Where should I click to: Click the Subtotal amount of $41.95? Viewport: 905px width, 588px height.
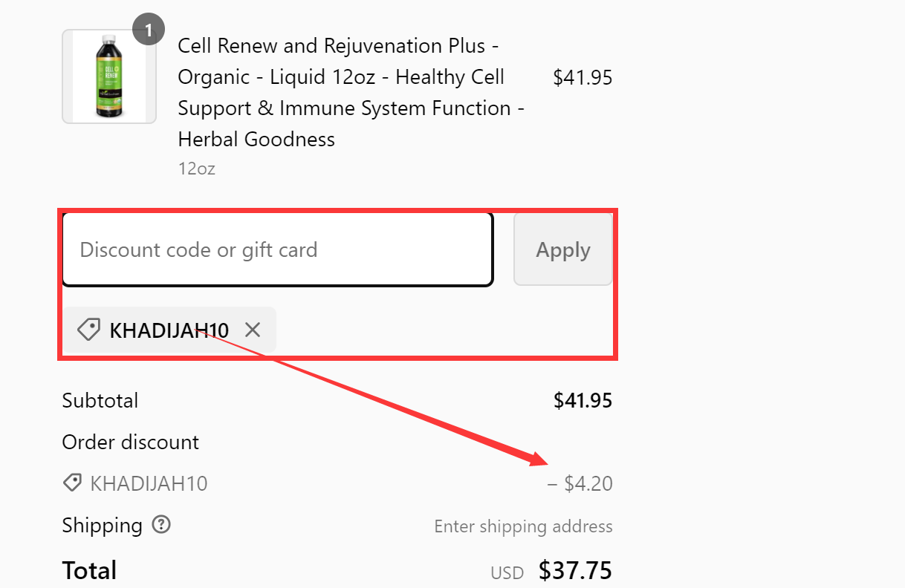[583, 400]
